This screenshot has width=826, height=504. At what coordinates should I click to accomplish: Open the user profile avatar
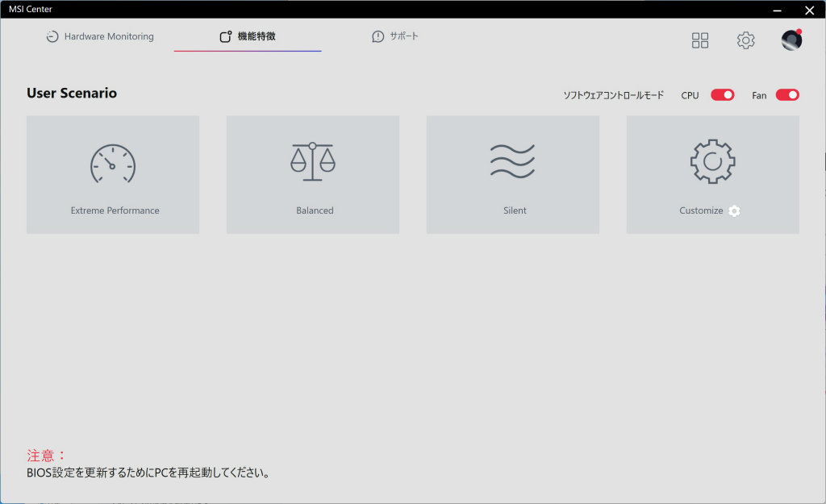pos(791,40)
